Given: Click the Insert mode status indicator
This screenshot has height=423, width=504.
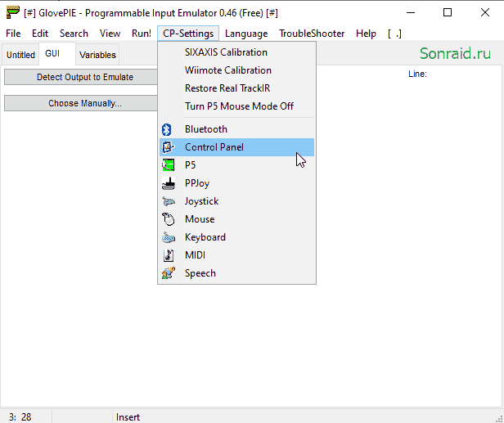Looking at the screenshot, I should pyautogui.click(x=128, y=417).
